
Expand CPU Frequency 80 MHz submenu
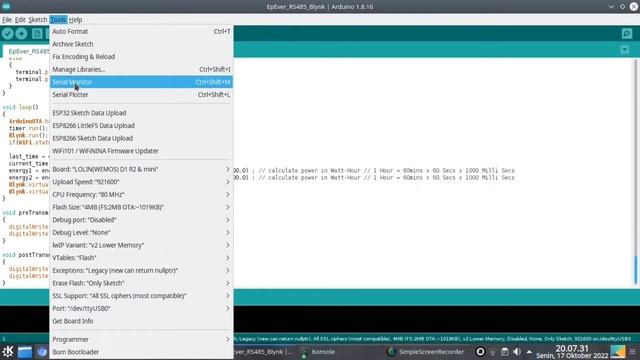141,195
